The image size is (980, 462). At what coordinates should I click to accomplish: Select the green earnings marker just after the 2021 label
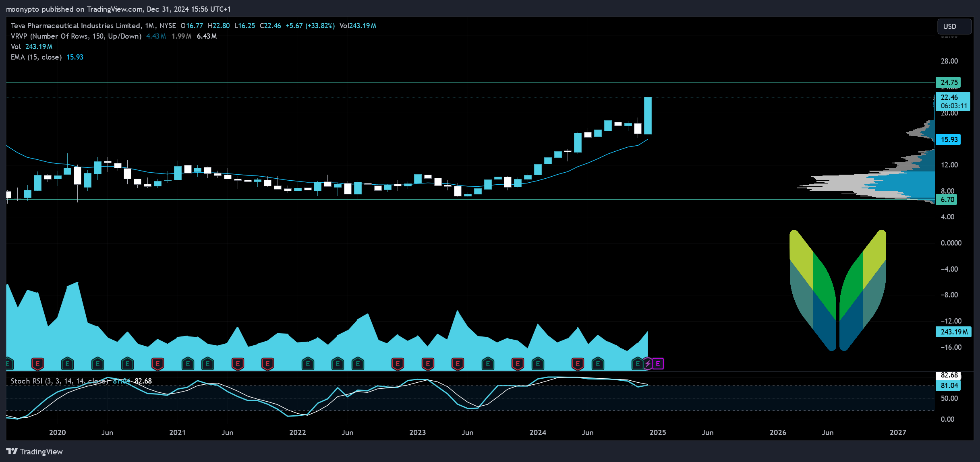pos(188,364)
